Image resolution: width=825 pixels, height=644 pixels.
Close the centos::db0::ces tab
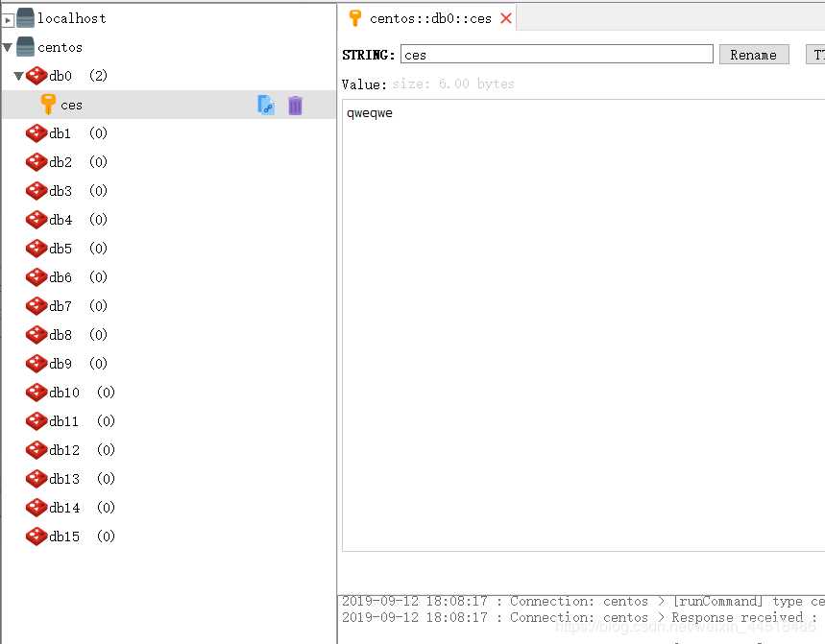(506, 18)
